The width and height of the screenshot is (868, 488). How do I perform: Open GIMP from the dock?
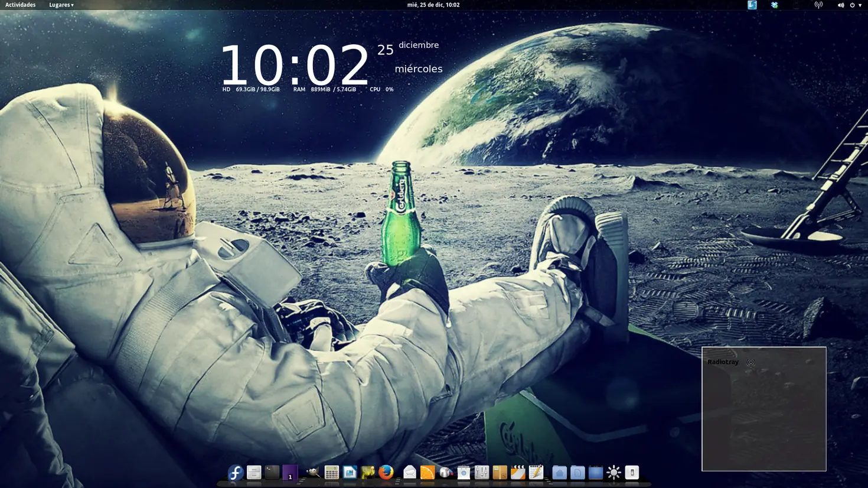pos(313,473)
